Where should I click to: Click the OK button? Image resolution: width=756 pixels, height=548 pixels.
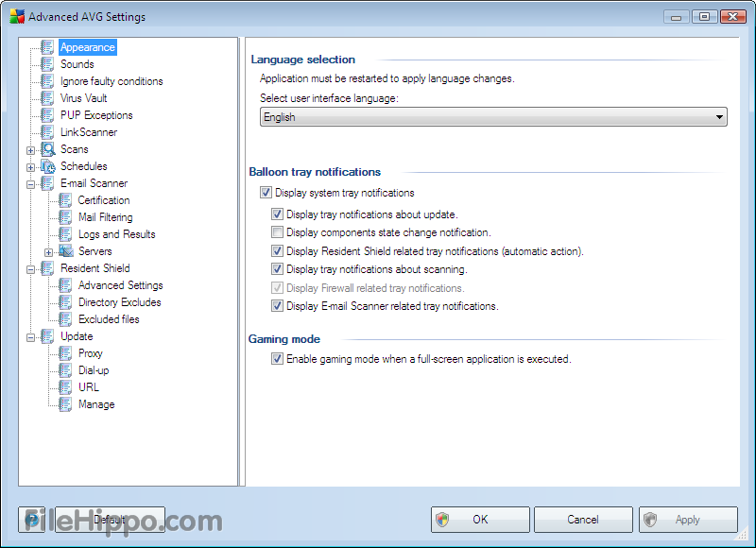coord(480,520)
